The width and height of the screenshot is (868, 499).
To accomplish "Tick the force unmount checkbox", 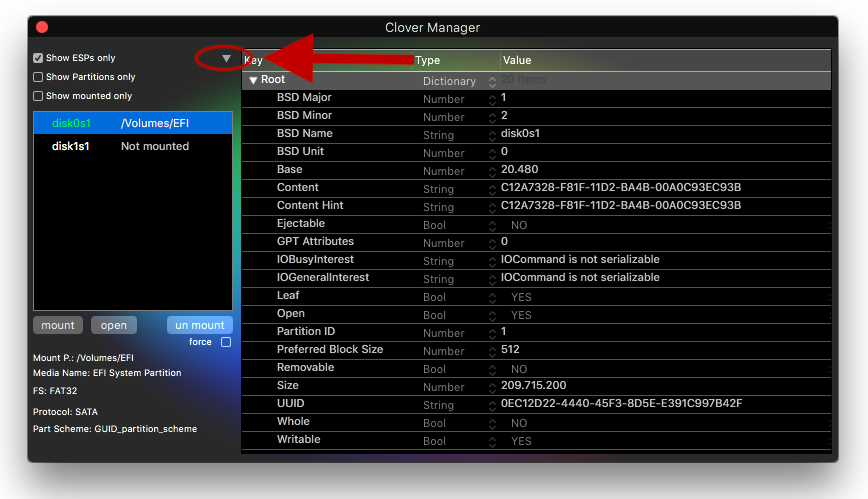I will click(226, 342).
